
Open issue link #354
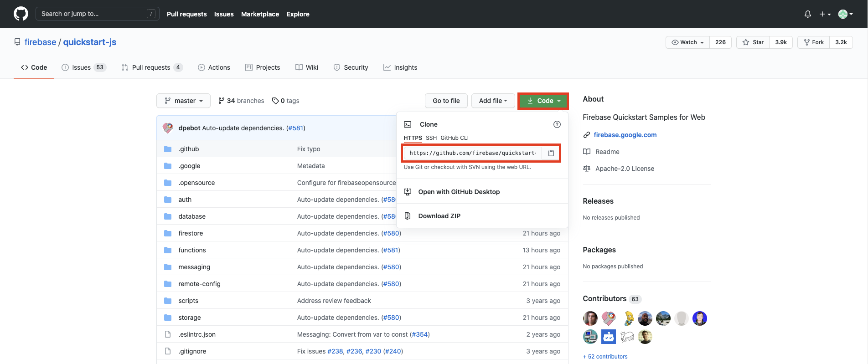click(420, 334)
